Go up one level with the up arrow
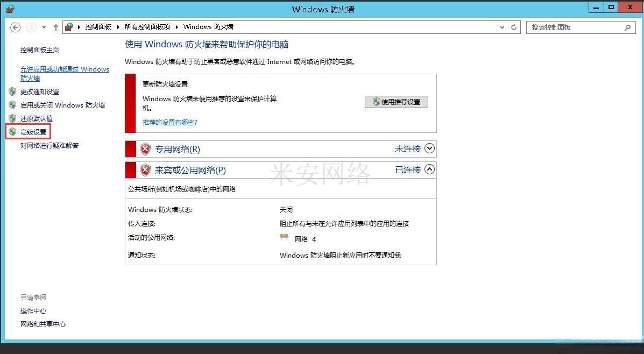Image resolution: width=644 pixels, height=354 pixels. (x=56, y=27)
